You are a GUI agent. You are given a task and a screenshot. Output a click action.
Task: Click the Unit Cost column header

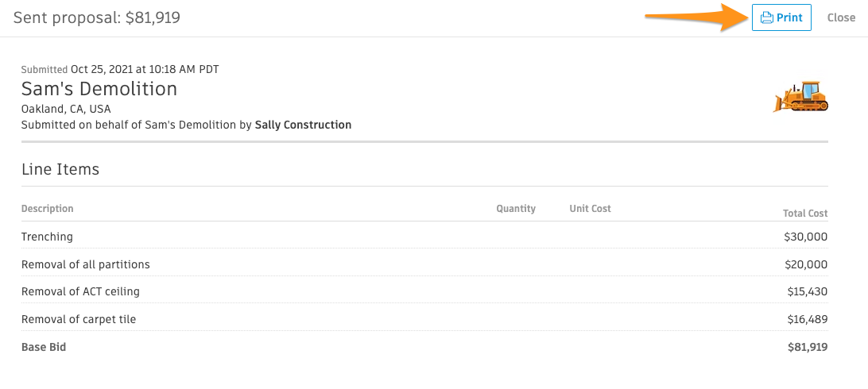[x=590, y=209]
